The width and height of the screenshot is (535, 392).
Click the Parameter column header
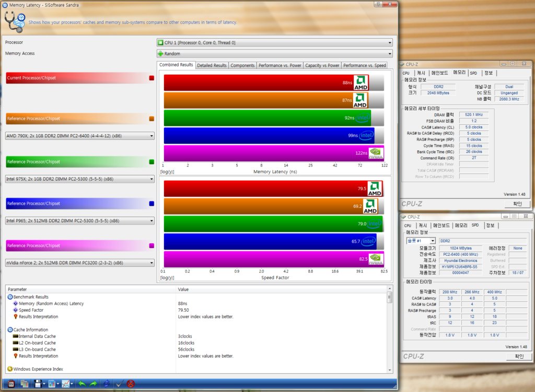coord(90,289)
